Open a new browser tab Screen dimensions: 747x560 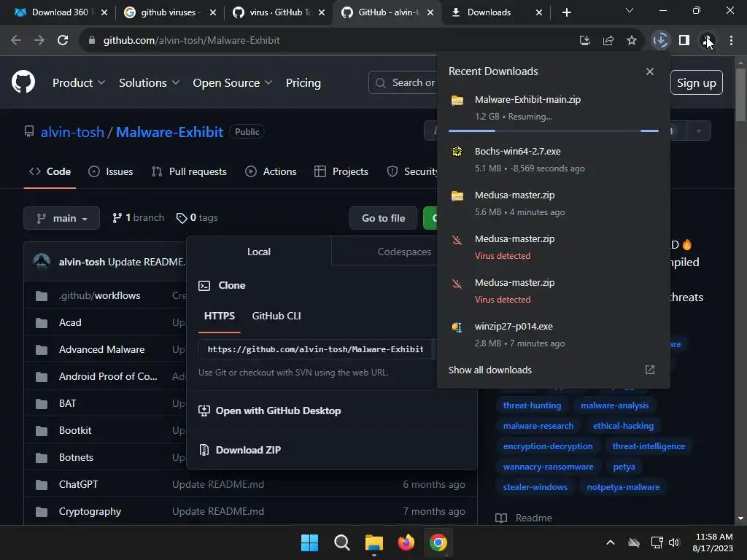pos(566,12)
